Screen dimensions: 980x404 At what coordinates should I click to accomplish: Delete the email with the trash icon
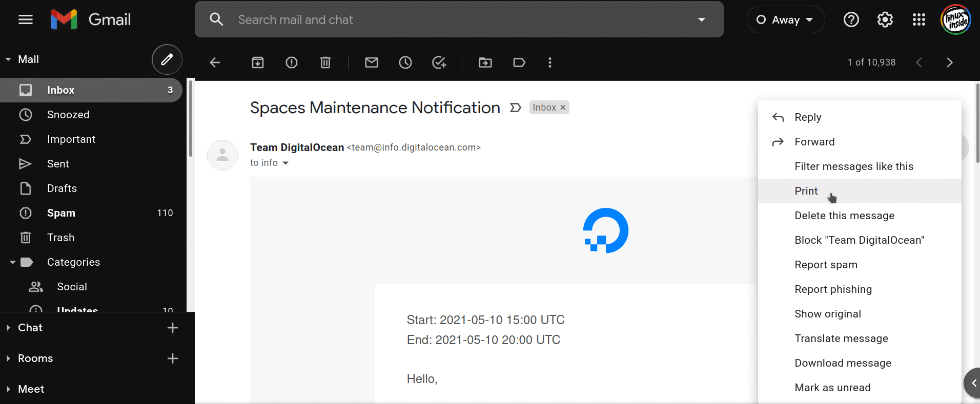325,62
